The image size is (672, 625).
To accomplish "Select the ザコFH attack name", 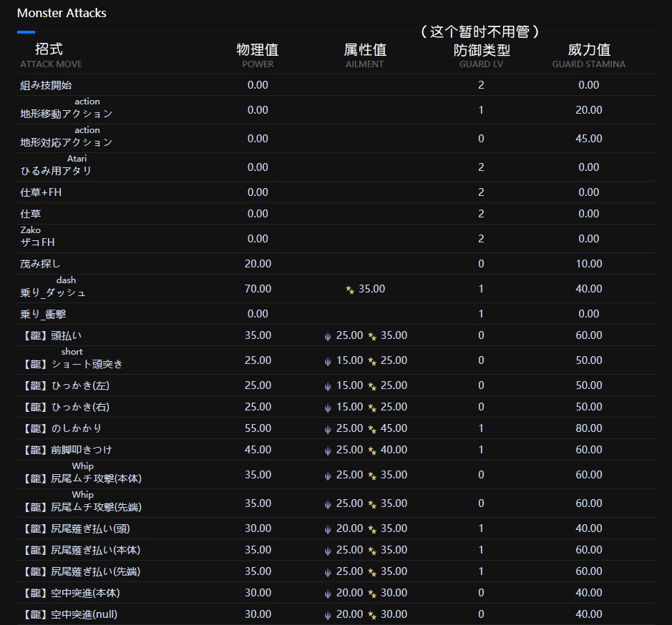I will tap(37, 242).
